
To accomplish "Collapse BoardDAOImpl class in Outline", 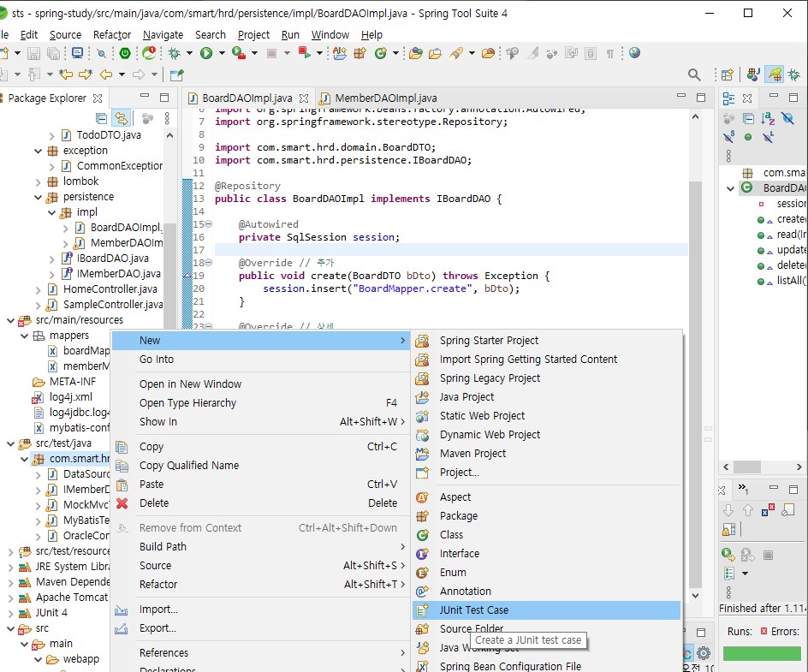I will click(730, 188).
